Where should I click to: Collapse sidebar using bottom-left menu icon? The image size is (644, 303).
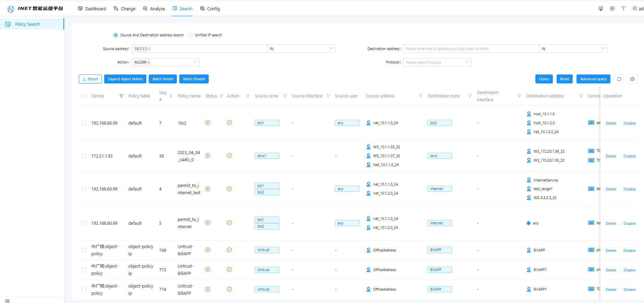7,301
